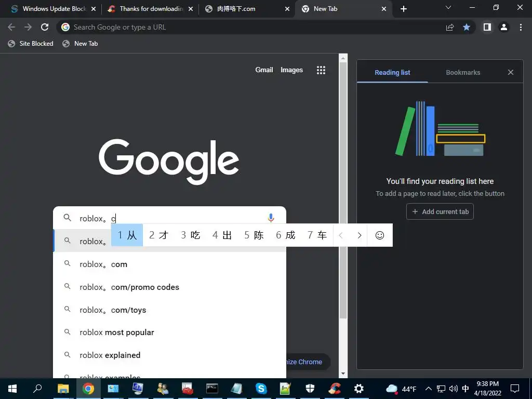
Task: Choose the roblox explained suggestion
Action: (x=170, y=355)
